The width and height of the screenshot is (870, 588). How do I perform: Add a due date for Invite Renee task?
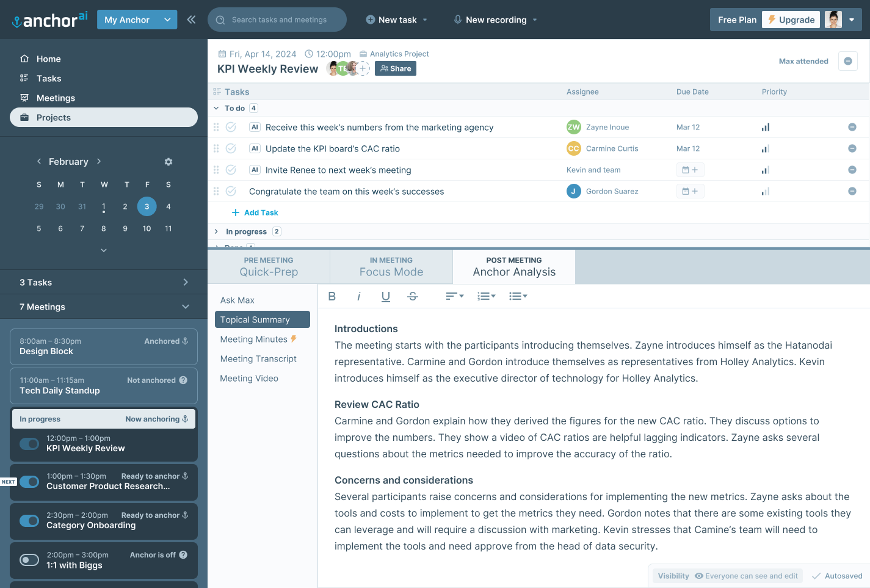pos(690,170)
